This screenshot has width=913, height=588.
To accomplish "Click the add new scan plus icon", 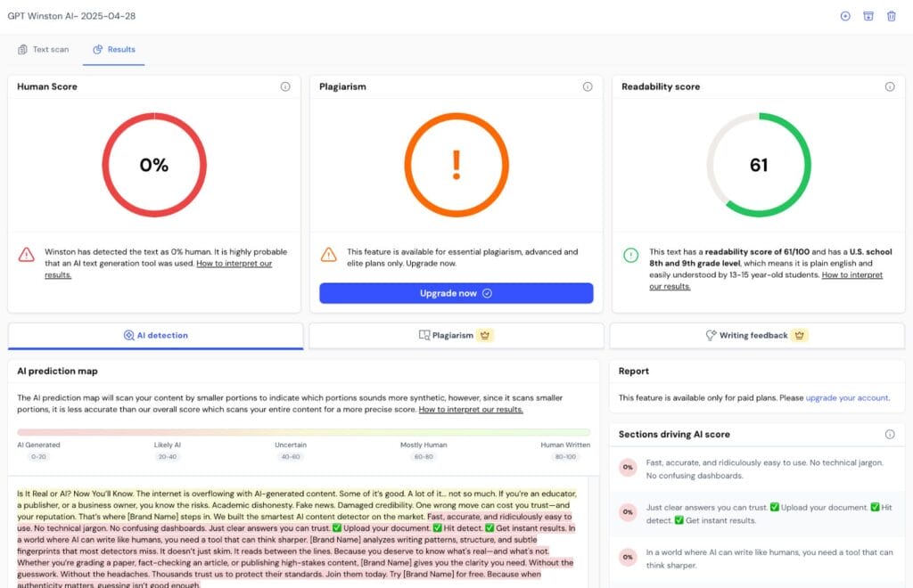I will coord(845,16).
